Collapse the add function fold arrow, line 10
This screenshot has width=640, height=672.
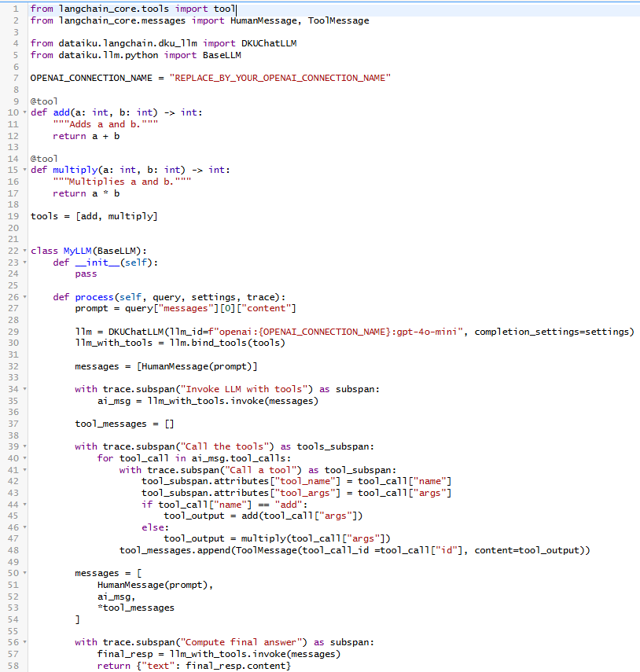pos(25,112)
